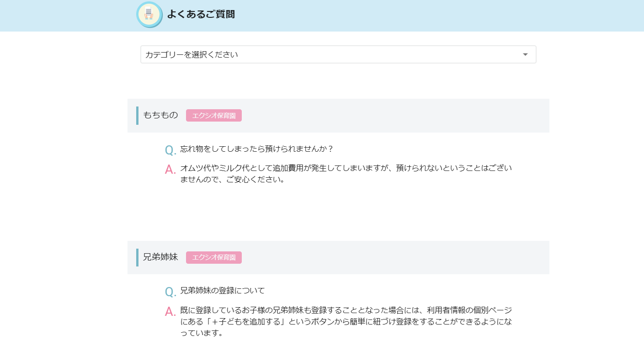
Task: Click the blue accent bar left of 兄弟姉妹
Action: (x=137, y=257)
